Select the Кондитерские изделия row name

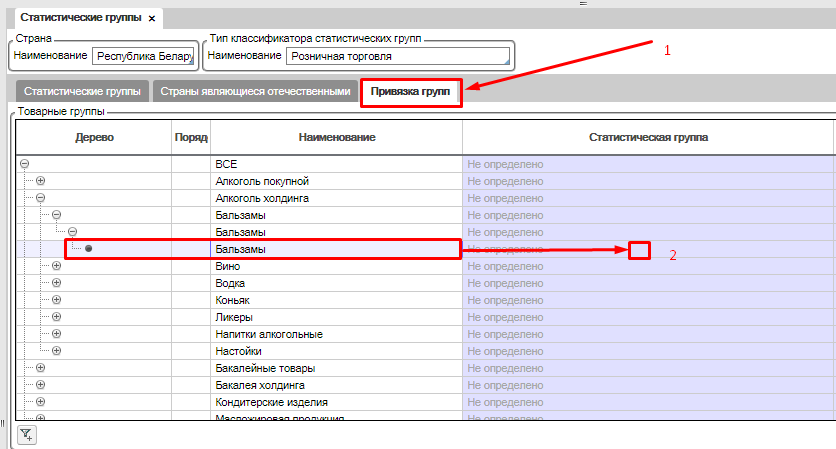[265, 402]
